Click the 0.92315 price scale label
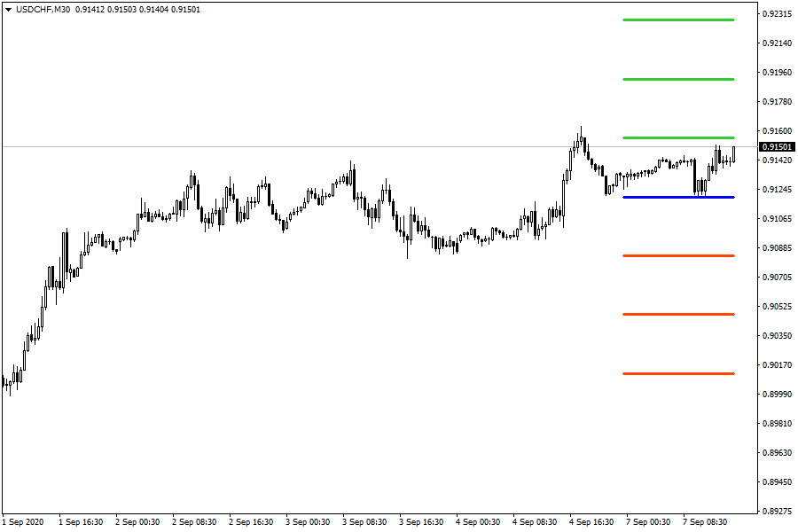 (778, 14)
